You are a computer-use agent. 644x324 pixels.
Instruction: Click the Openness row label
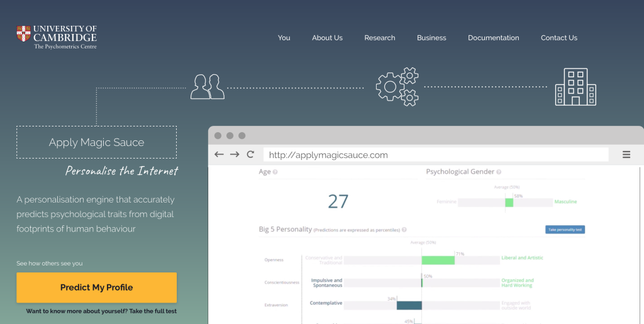(274, 260)
